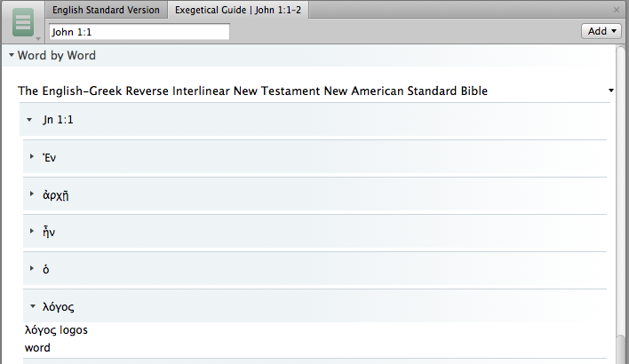The height and width of the screenshot is (364, 629).
Task: Click the vertical scrollbar thumb
Action: click(x=621, y=349)
